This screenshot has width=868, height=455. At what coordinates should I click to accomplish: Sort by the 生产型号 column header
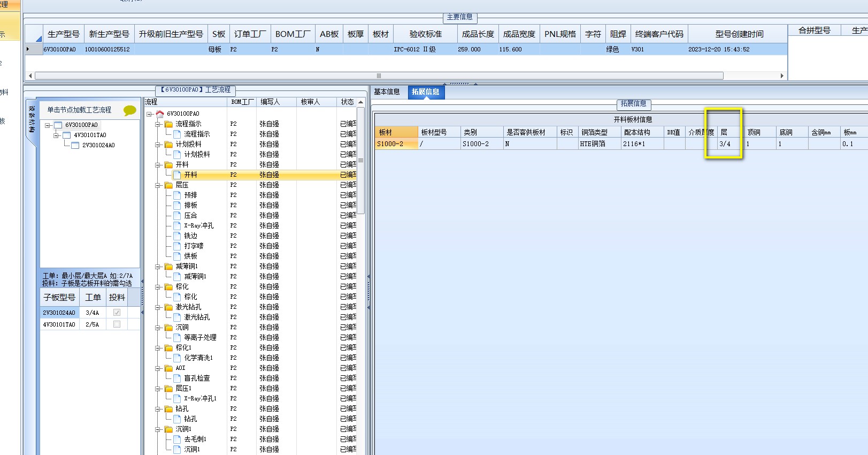(64, 34)
